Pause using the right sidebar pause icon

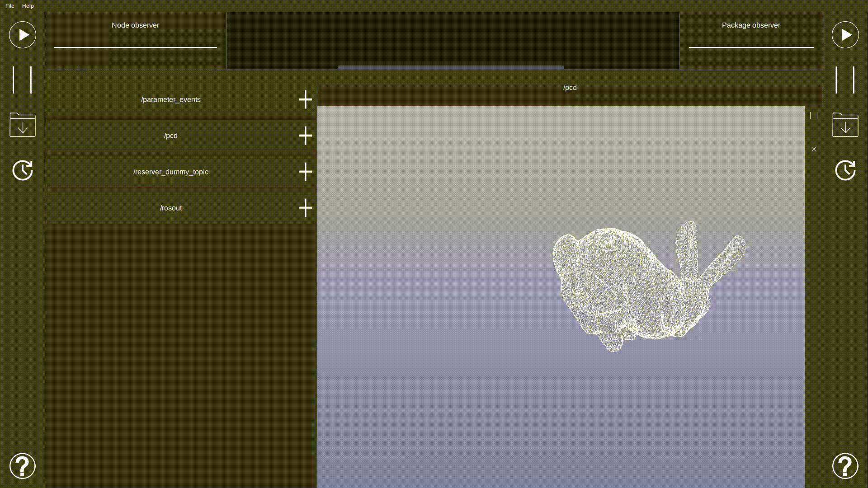845,80
